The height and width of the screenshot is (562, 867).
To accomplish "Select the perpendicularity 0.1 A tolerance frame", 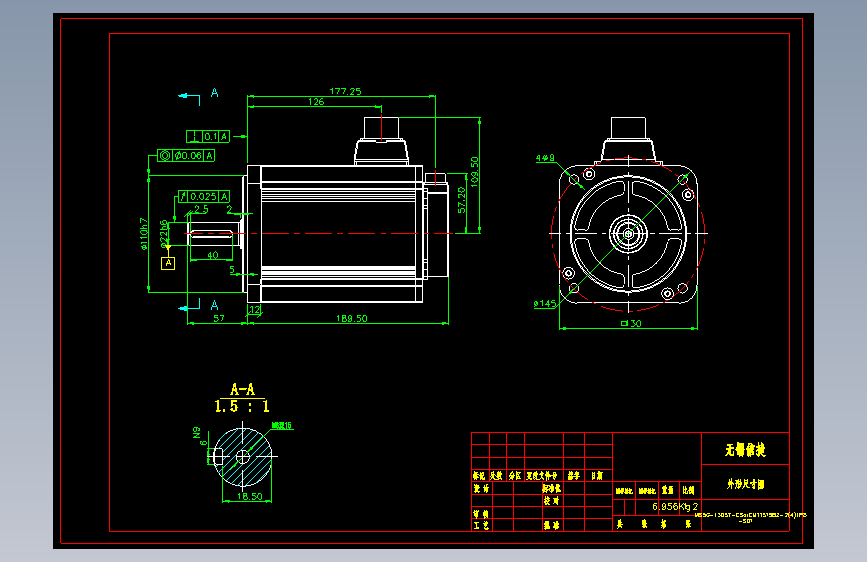I will coord(208,137).
